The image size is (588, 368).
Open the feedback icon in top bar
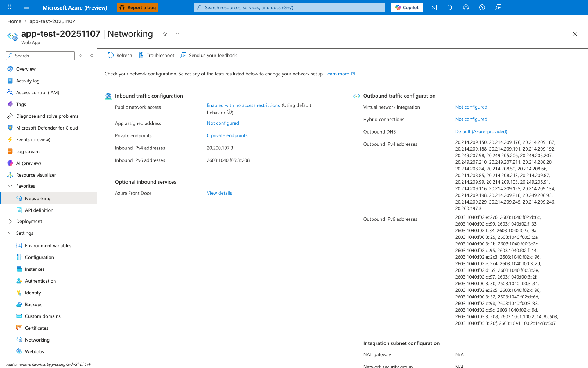[498, 7]
